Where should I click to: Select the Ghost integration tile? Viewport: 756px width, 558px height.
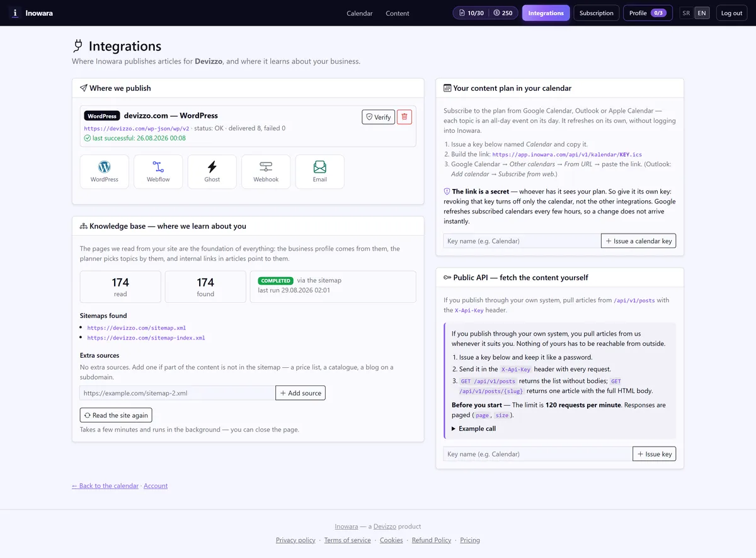212,171
